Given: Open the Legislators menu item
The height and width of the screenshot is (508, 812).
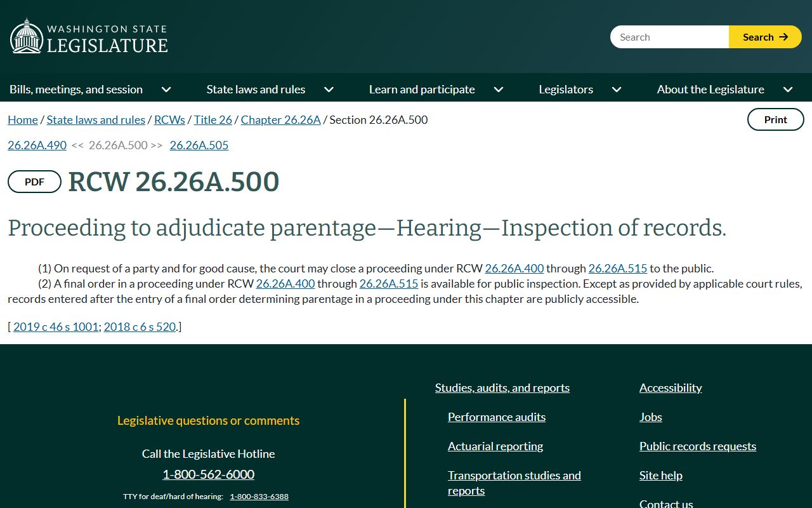Looking at the screenshot, I should point(566,90).
